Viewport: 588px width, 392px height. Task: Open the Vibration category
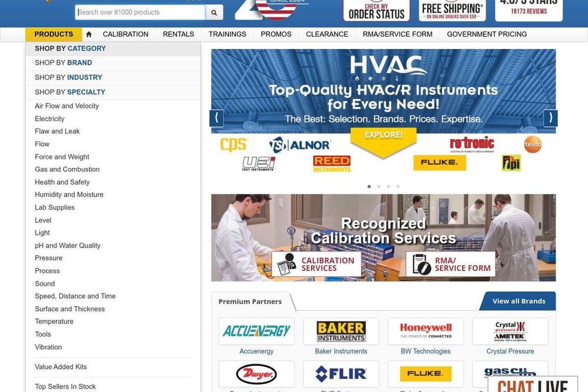coord(48,347)
